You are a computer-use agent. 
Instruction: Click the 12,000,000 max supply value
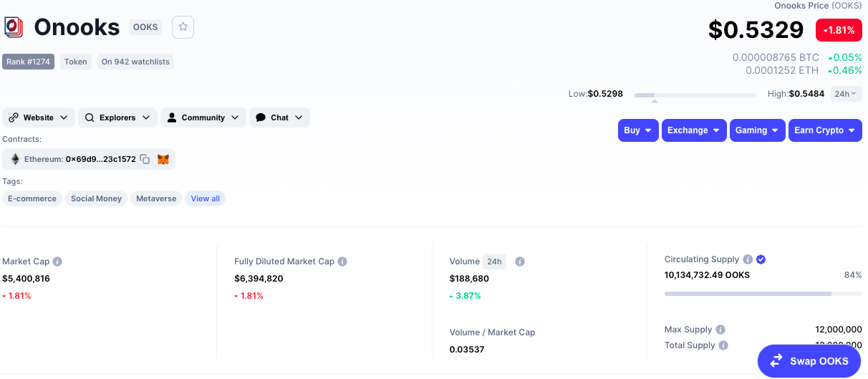point(839,330)
